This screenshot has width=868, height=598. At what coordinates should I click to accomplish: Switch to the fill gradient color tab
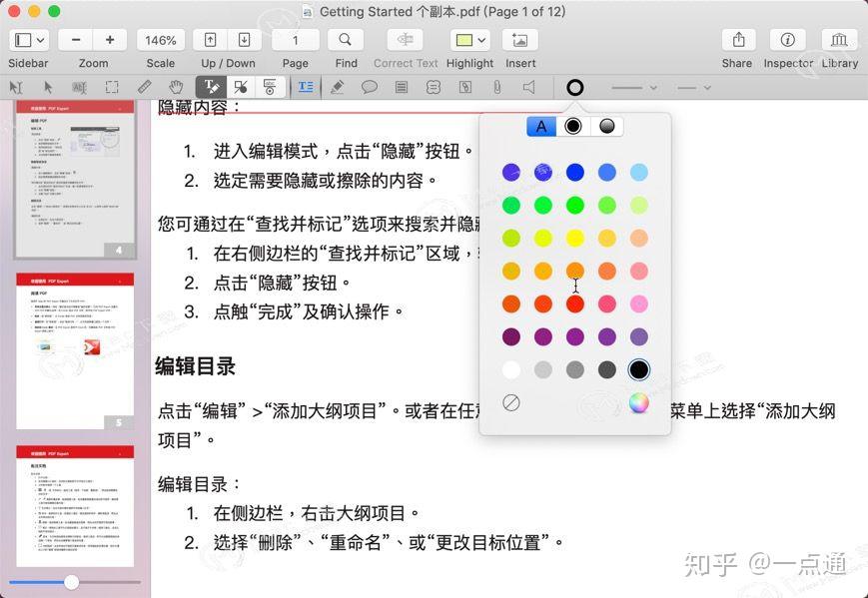click(606, 126)
